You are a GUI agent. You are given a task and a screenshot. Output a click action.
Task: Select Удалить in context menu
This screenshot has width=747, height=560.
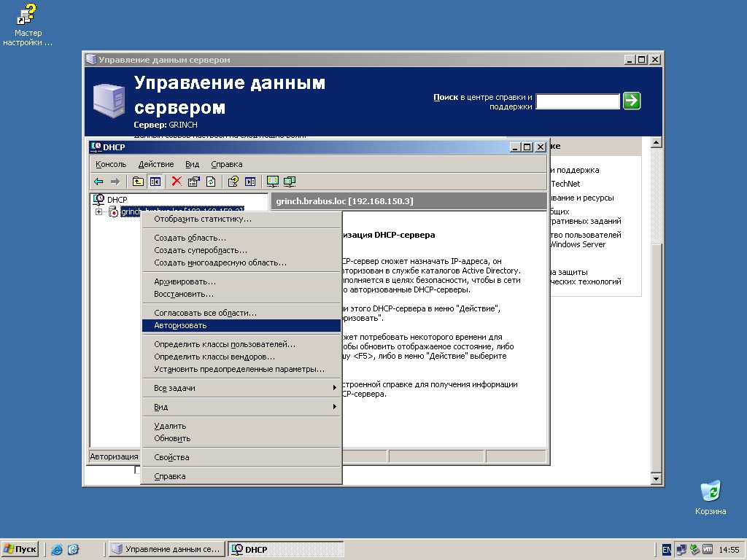241,426
